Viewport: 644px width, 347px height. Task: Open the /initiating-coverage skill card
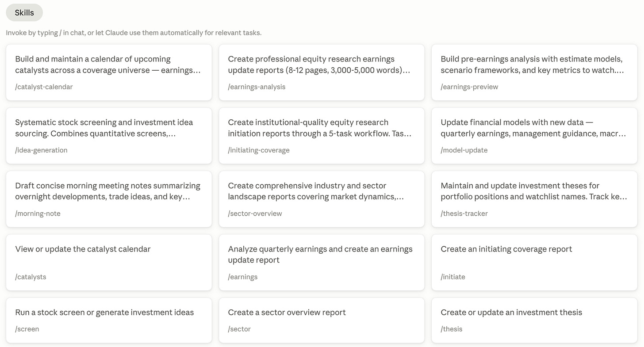pyautogui.click(x=322, y=136)
